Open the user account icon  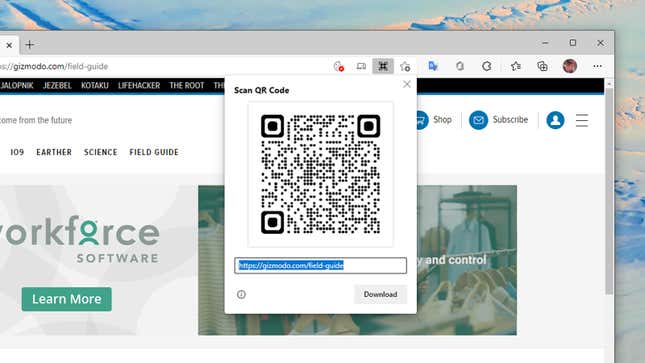(x=555, y=120)
